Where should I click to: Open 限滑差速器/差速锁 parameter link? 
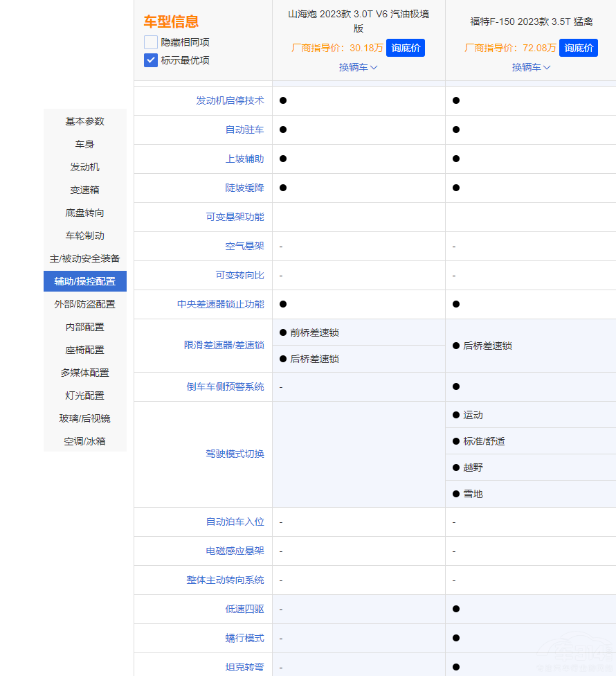coord(224,345)
